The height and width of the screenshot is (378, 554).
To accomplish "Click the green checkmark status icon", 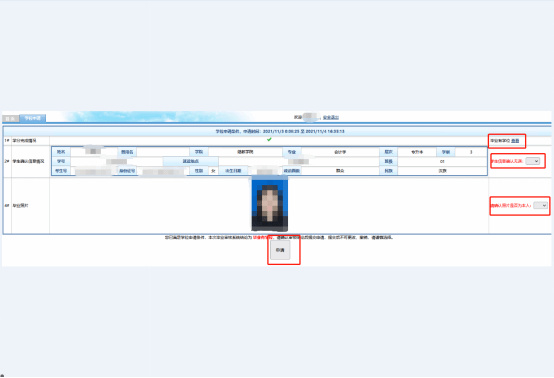I will tap(269, 140).
